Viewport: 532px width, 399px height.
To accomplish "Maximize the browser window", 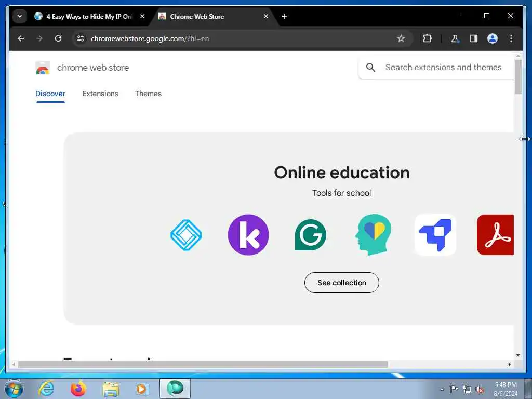I will coord(486,16).
